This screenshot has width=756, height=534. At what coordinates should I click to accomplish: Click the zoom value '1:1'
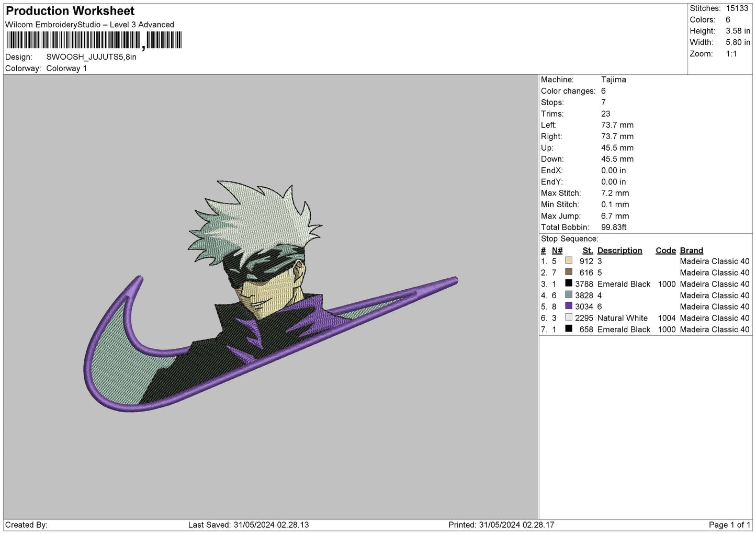(x=731, y=54)
